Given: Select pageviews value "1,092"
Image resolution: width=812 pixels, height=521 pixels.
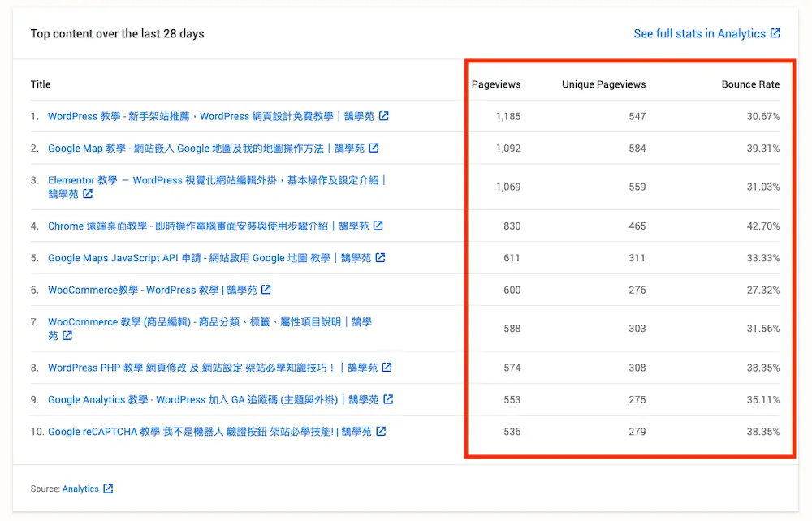Looking at the screenshot, I should (x=508, y=149).
